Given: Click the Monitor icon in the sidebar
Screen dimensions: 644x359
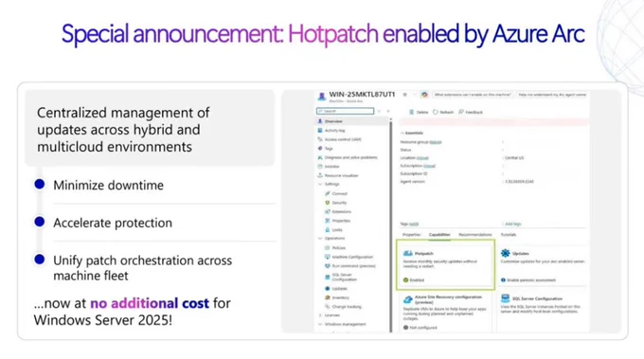Looking at the screenshot, I should pyautogui.click(x=320, y=167).
